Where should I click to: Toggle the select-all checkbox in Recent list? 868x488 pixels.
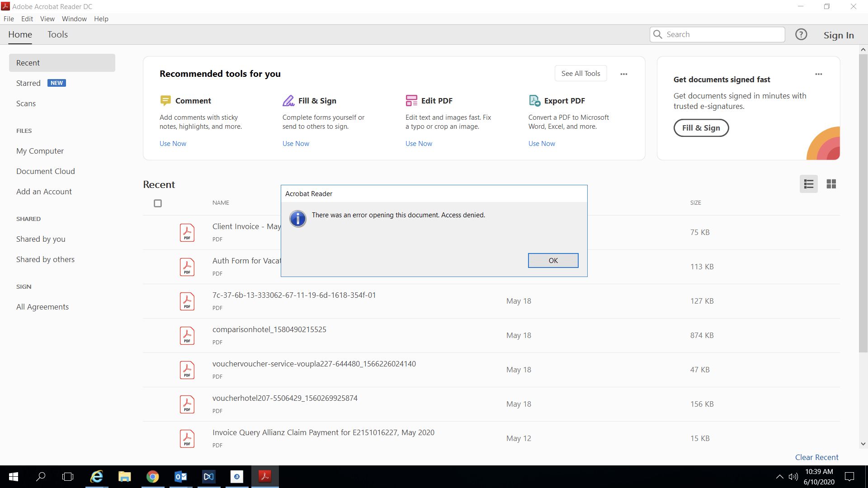coord(158,203)
